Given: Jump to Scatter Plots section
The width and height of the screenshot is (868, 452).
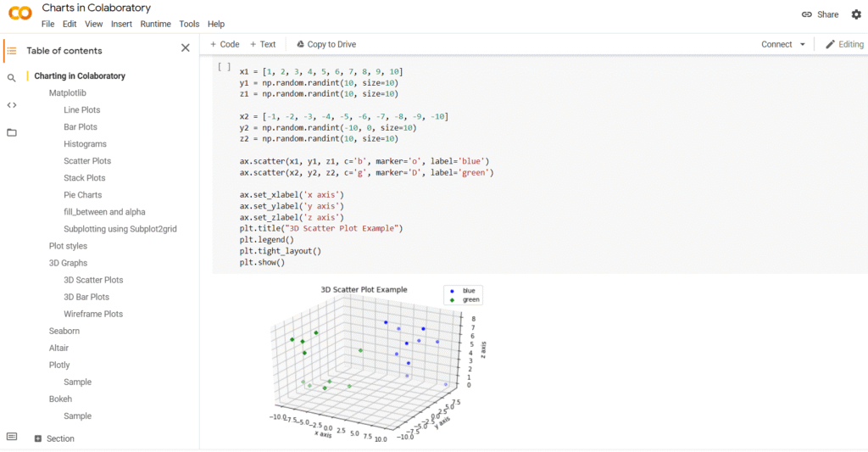Looking at the screenshot, I should click(87, 160).
